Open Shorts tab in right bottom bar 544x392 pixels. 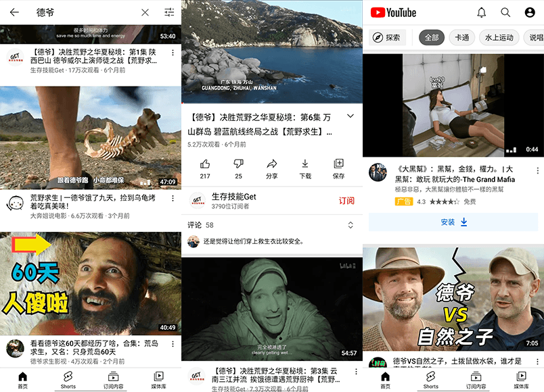point(430,381)
